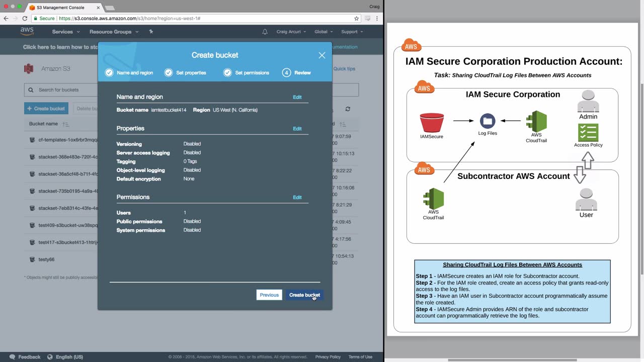Select the Review step in the wizard
Screen dimensions: 644x362
(x=296, y=73)
